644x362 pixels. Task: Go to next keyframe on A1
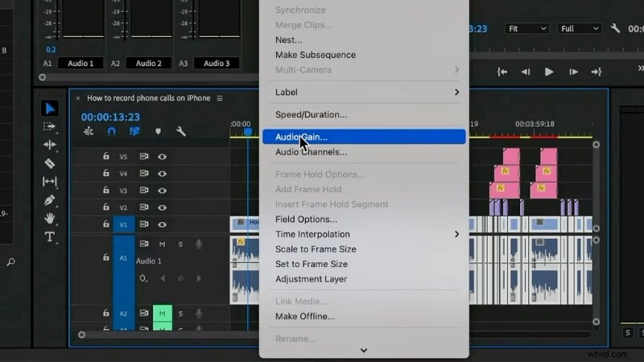[x=199, y=278]
